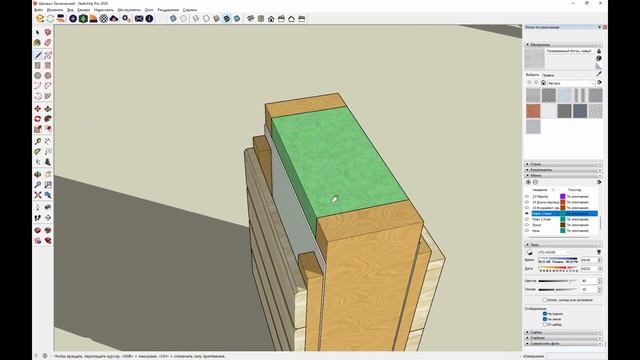Screen dimensions: 640x360
Task: Select the arrow Select tool
Action: [x=38, y=32]
